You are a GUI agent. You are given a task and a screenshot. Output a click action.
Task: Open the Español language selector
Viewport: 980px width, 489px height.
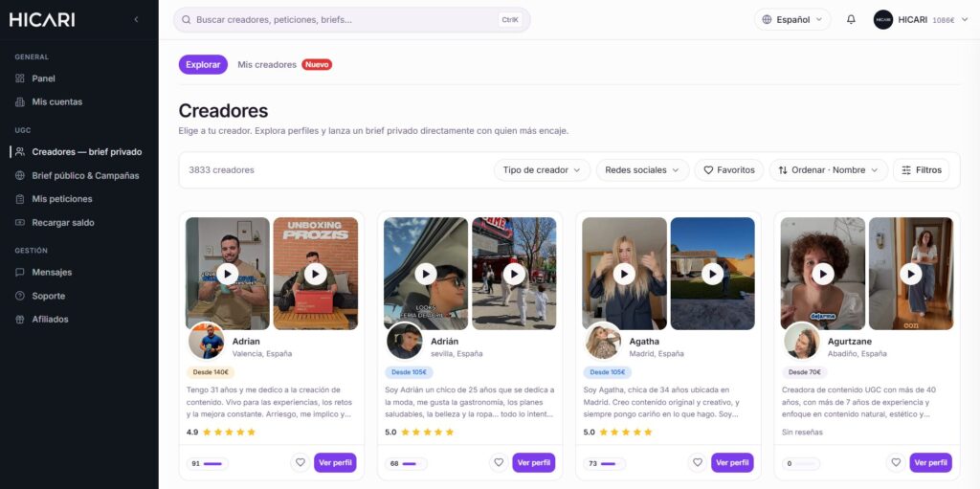click(x=792, y=19)
